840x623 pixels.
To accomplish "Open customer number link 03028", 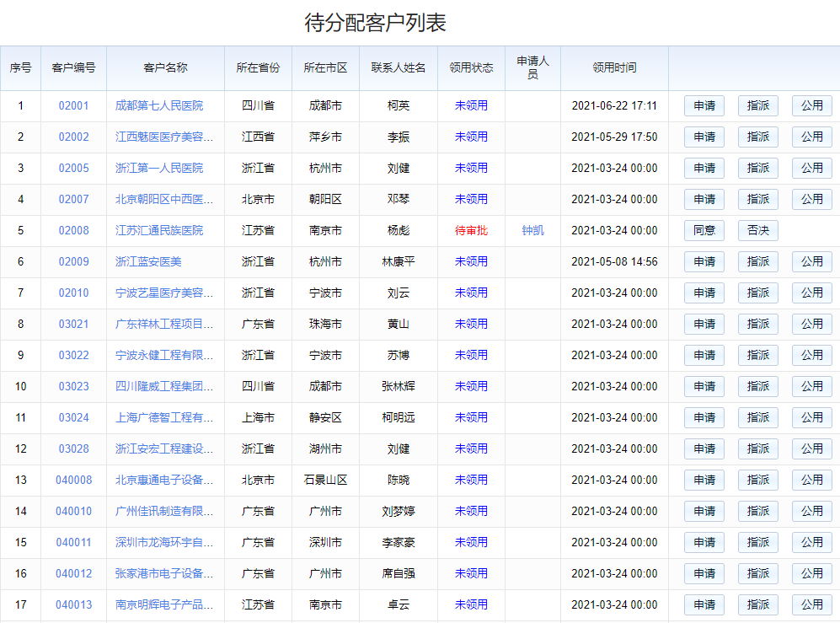I will (73, 449).
